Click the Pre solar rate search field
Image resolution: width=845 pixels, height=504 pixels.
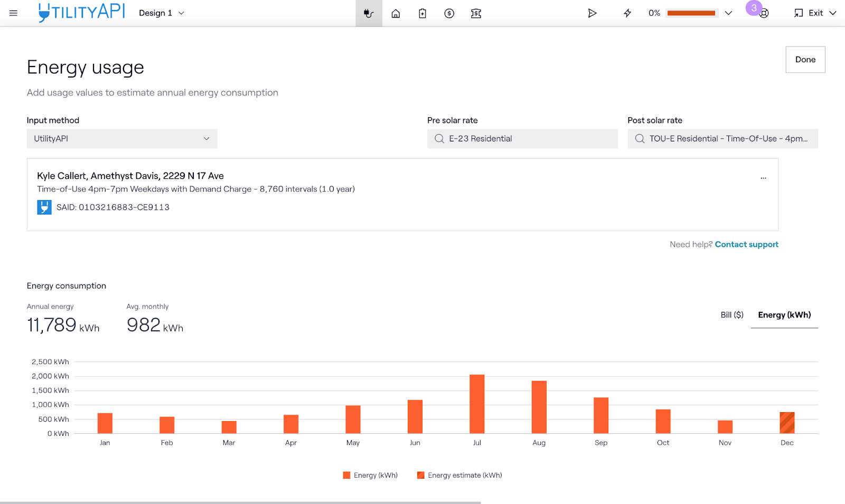pos(522,138)
